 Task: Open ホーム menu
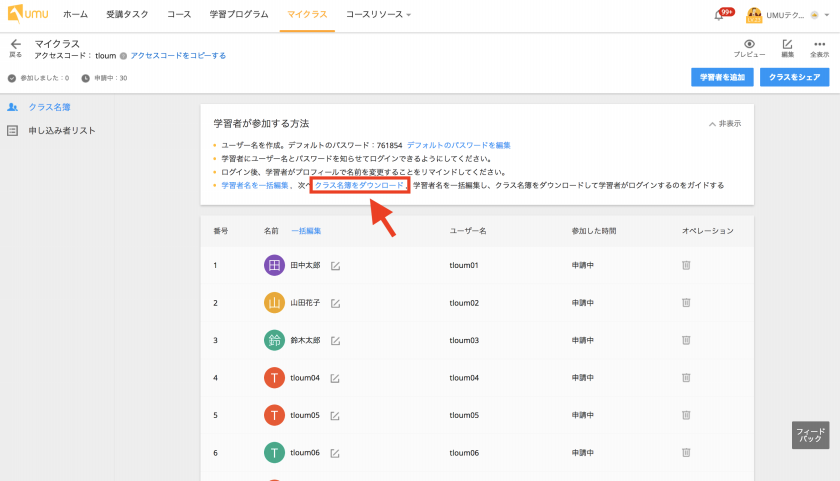(x=76, y=14)
